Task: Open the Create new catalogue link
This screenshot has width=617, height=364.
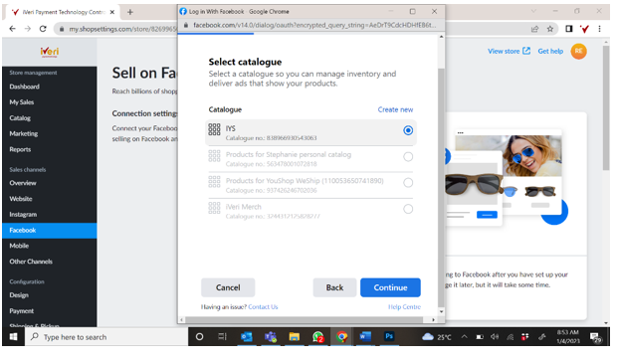Action: [395, 109]
